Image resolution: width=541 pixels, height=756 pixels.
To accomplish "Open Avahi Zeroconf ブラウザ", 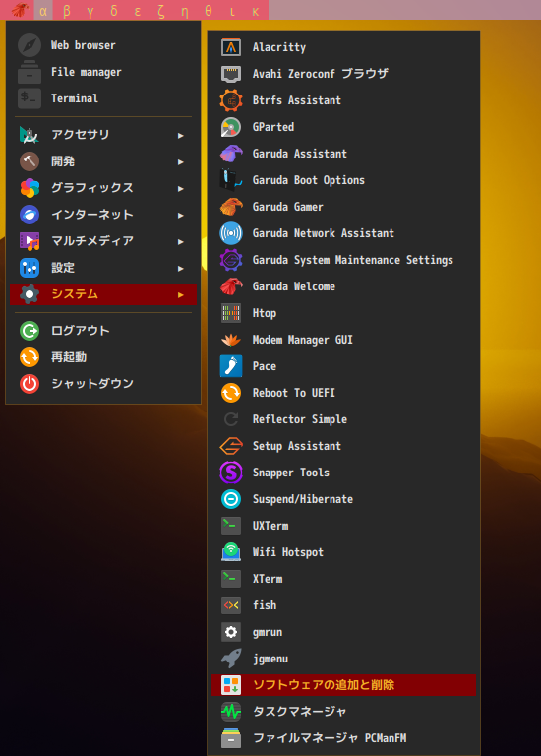I will tap(343, 74).
